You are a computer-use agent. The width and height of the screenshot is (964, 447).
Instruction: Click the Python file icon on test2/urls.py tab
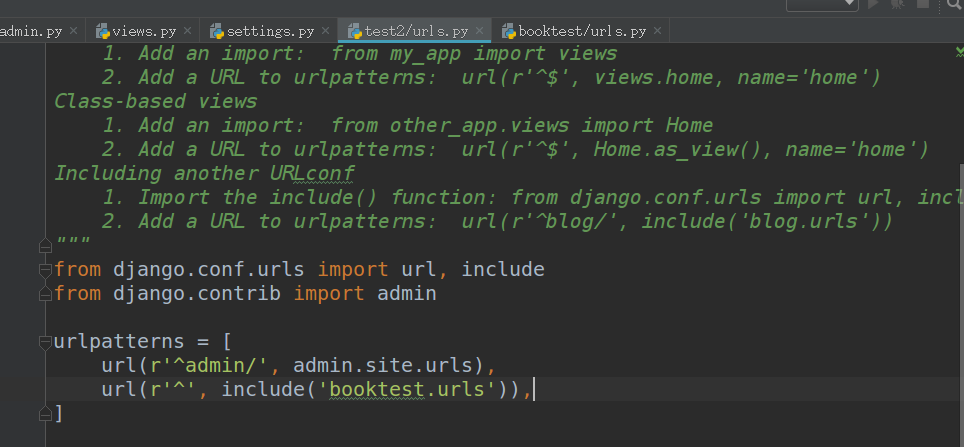click(x=355, y=31)
